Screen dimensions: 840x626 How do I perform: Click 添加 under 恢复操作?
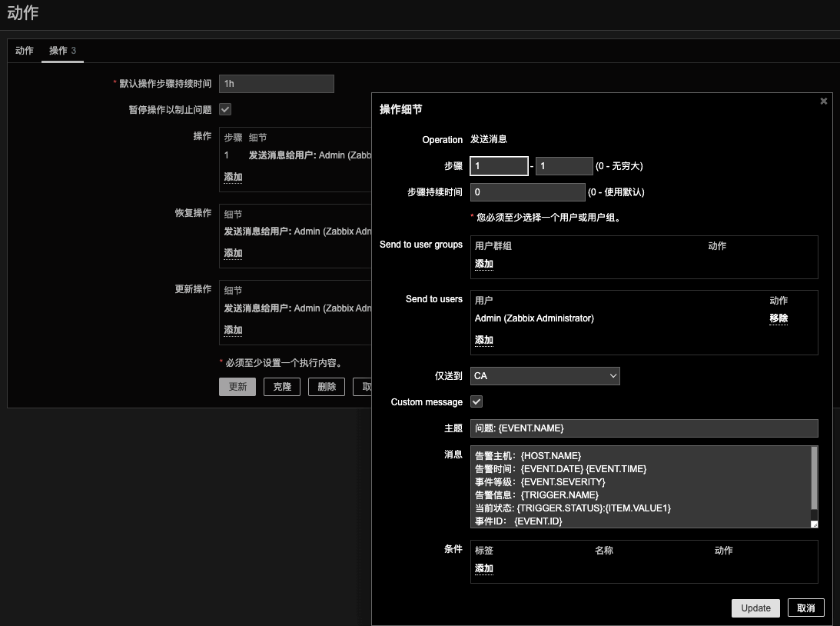(x=233, y=253)
